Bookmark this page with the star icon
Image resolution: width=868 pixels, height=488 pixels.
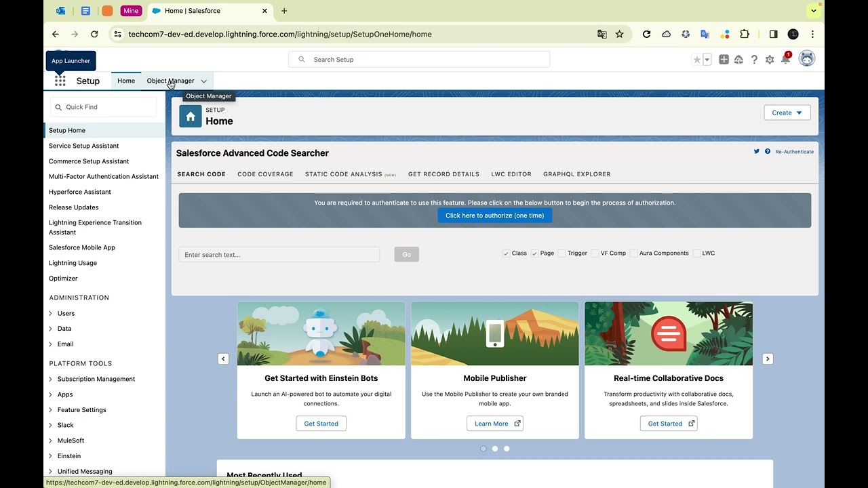[619, 34]
